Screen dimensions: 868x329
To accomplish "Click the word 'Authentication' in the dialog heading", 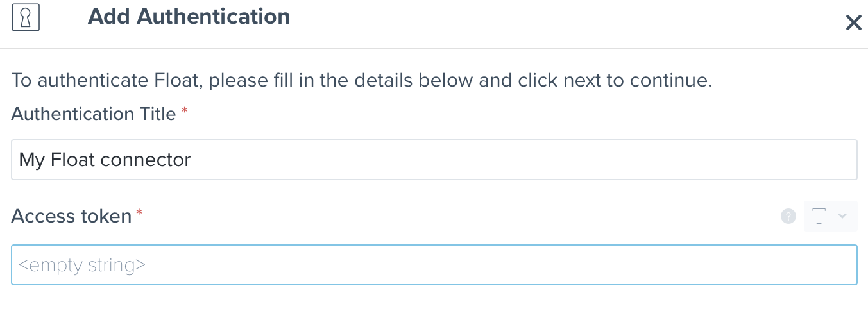I will pyautogui.click(x=213, y=17).
